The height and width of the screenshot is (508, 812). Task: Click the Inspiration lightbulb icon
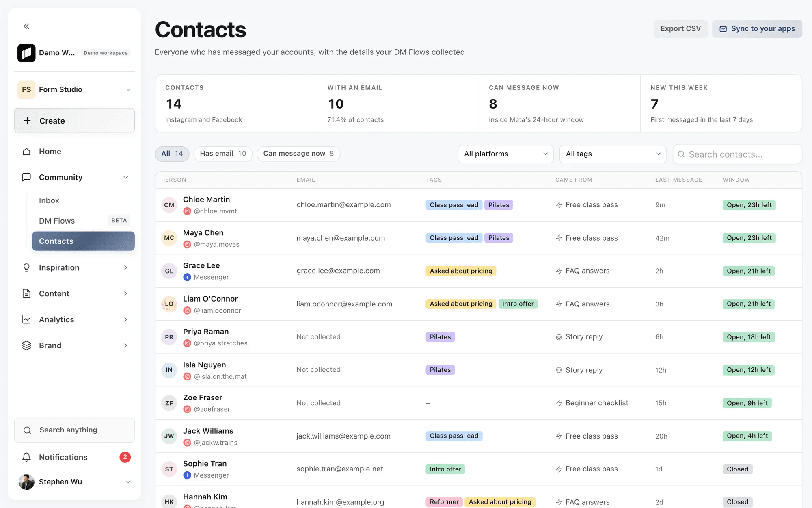[x=26, y=267]
